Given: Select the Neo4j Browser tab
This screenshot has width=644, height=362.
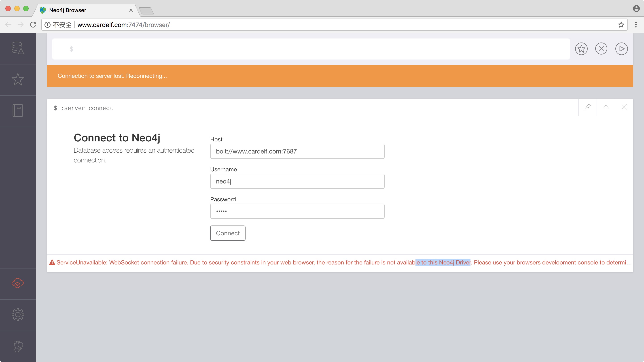Looking at the screenshot, I should (86, 10).
